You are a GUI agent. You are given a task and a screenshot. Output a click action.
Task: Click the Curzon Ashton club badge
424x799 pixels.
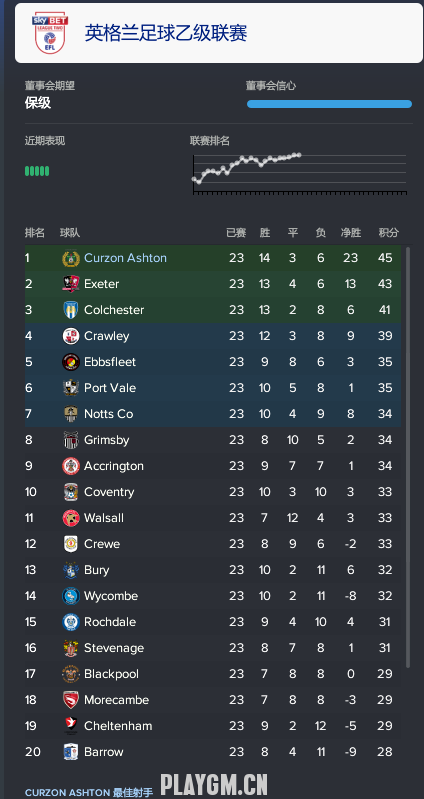[x=71, y=258]
